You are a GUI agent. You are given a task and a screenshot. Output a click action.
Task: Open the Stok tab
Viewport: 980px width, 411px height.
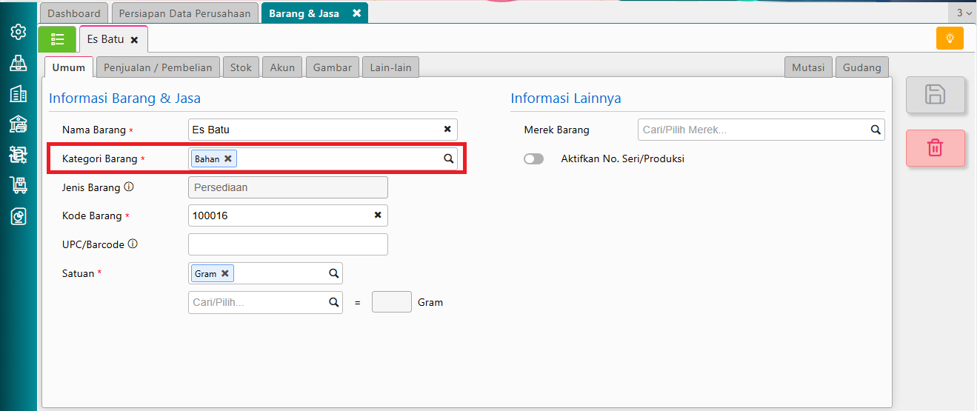(x=241, y=67)
